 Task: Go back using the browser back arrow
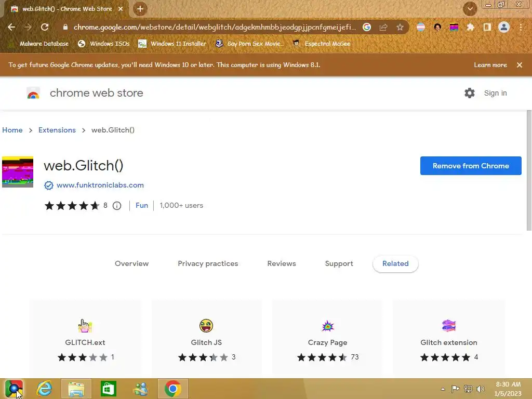pos(11,27)
